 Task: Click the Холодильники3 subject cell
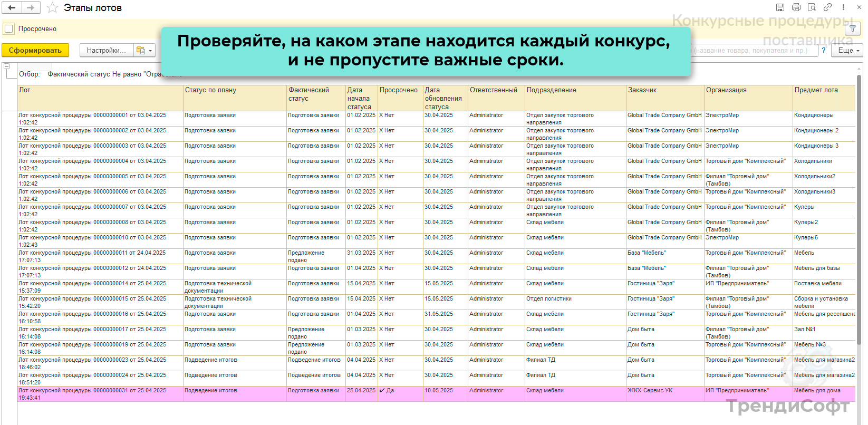point(824,195)
